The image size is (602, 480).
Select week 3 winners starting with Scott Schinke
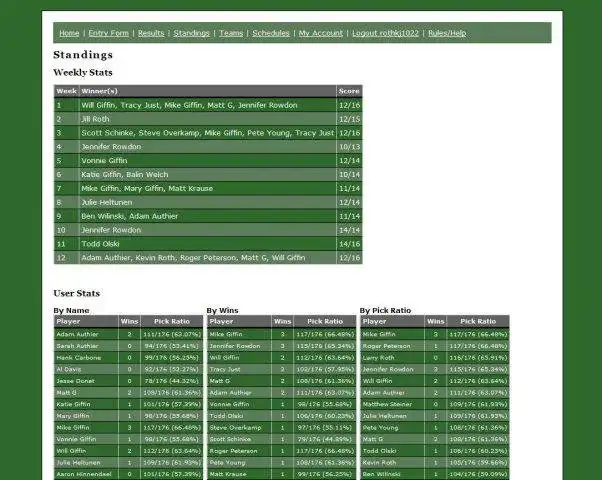coord(207,133)
